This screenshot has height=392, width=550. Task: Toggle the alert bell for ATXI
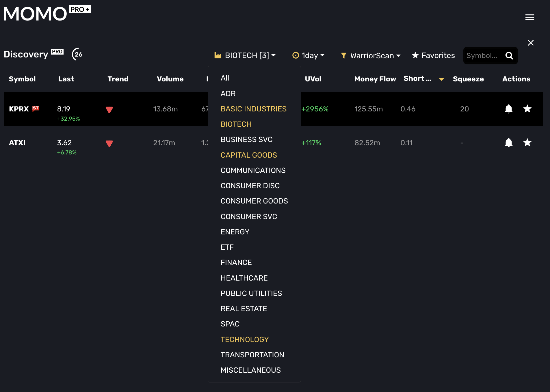point(509,142)
